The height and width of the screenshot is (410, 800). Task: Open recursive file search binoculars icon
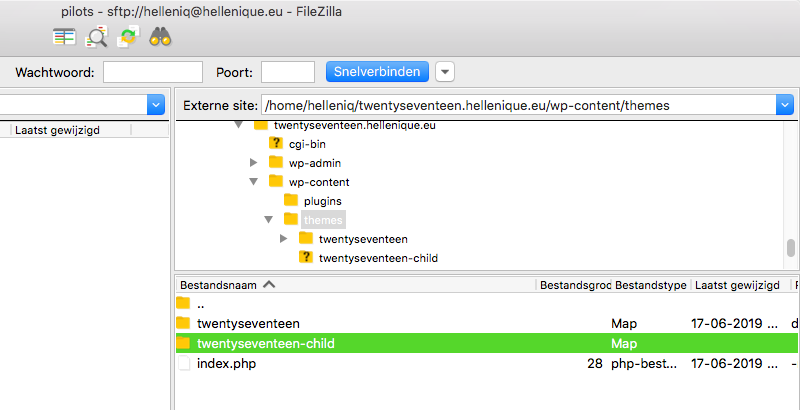pyautogui.click(x=160, y=37)
